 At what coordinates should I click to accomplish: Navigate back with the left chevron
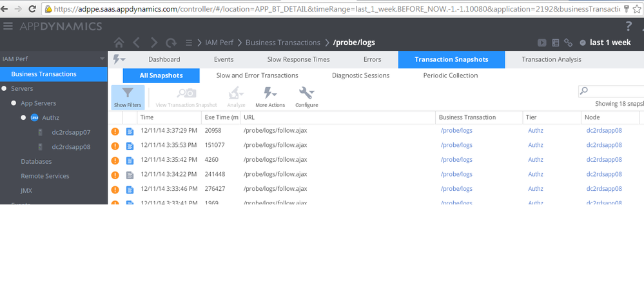point(137,43)
